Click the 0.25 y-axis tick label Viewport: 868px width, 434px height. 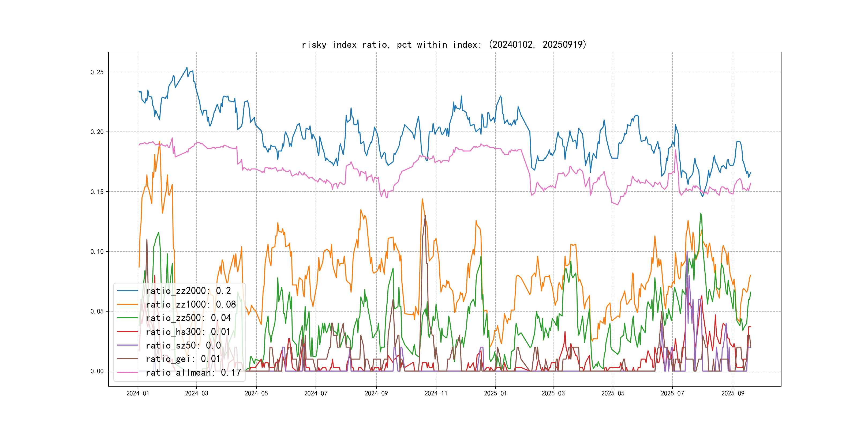pos(97,72)
